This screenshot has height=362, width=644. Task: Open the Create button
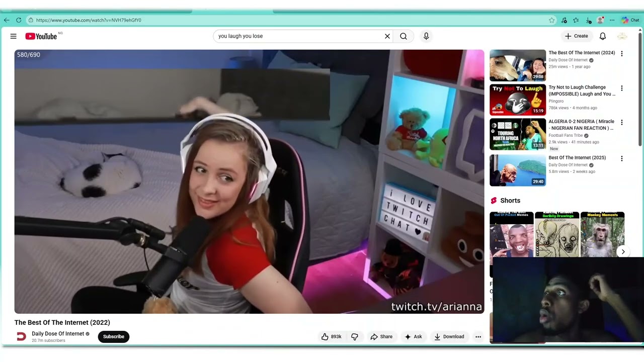coord(577,36)
